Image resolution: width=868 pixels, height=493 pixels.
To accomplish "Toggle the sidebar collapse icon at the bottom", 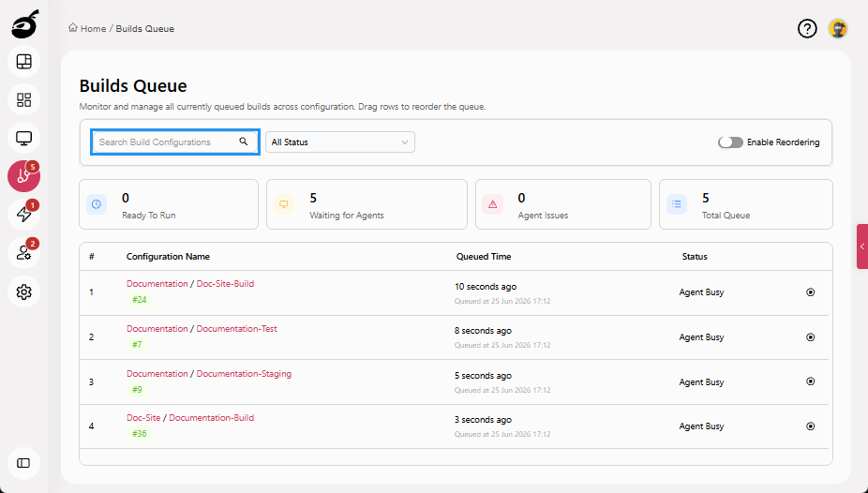I will 23,463.
